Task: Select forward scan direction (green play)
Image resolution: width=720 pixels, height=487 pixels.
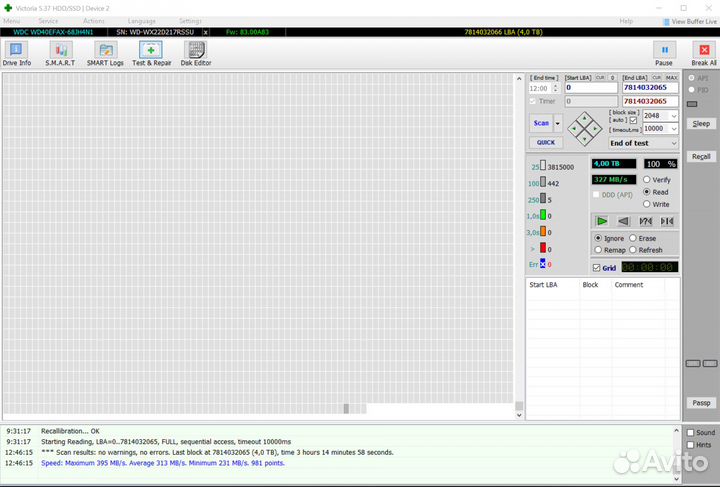Action: tap(601, 221)
